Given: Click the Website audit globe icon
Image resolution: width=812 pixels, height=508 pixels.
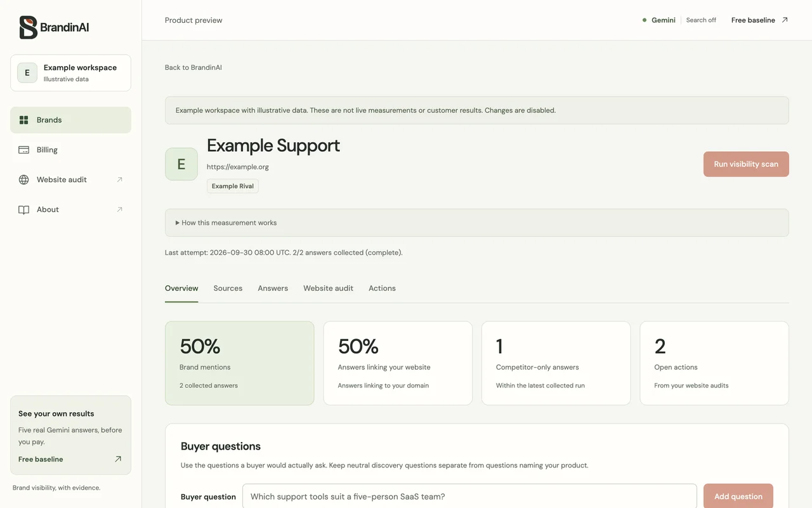Looking at the screenshot, I should [x=24, y=180].
